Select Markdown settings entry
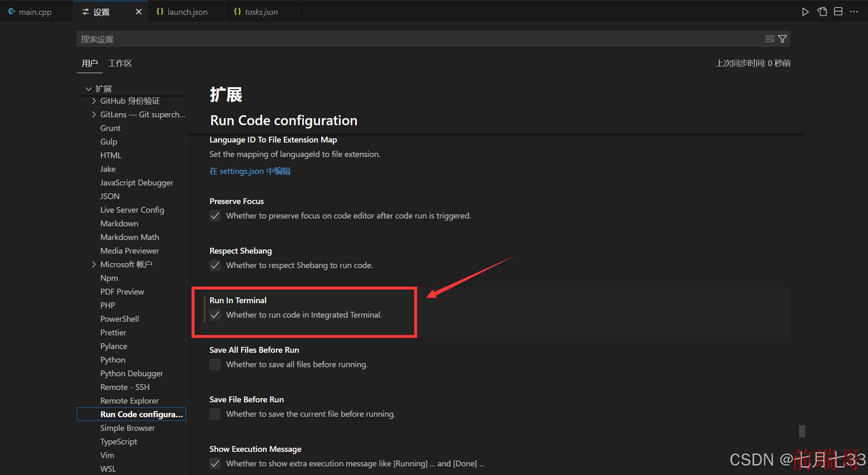868x475 pixels. (x=131, y=223)
